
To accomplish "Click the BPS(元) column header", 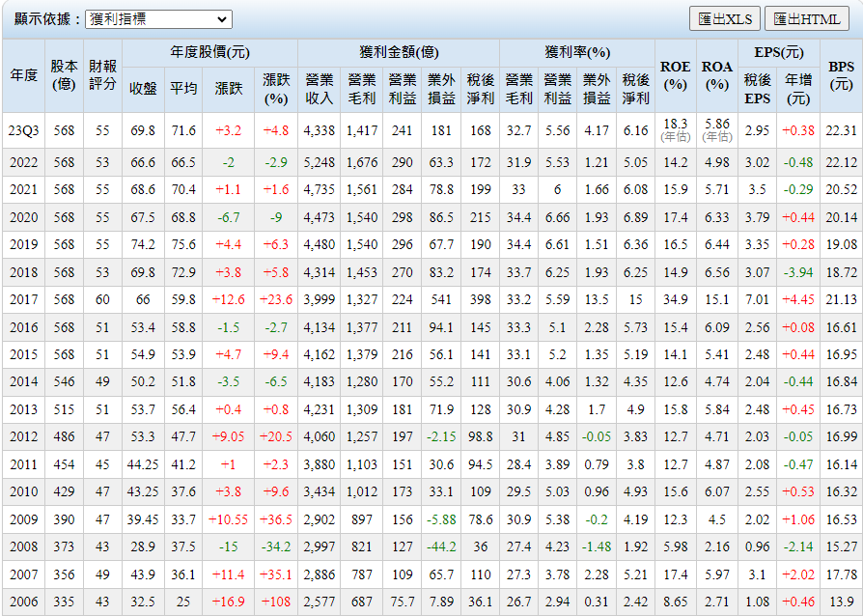I will pos(841,75).
